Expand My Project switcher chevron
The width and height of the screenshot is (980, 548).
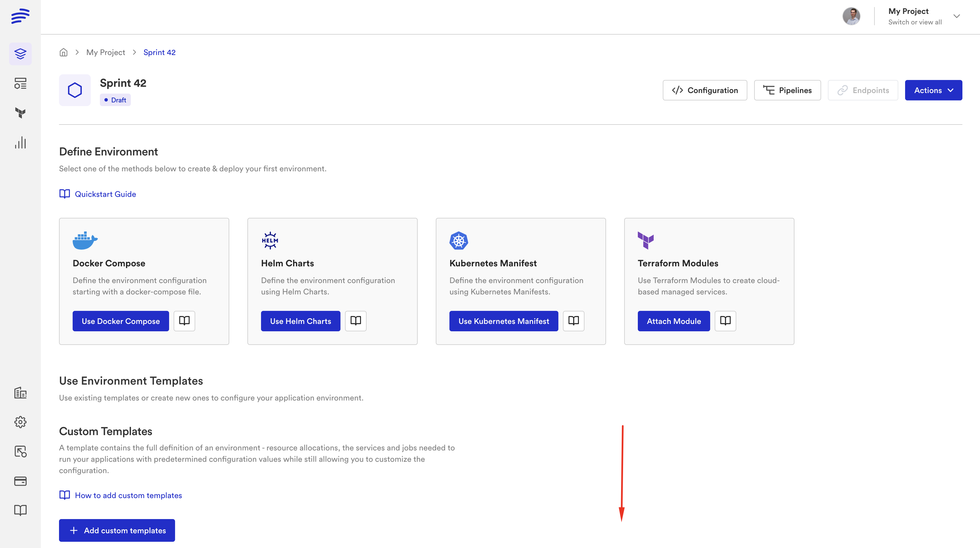(x=956, y=16)
